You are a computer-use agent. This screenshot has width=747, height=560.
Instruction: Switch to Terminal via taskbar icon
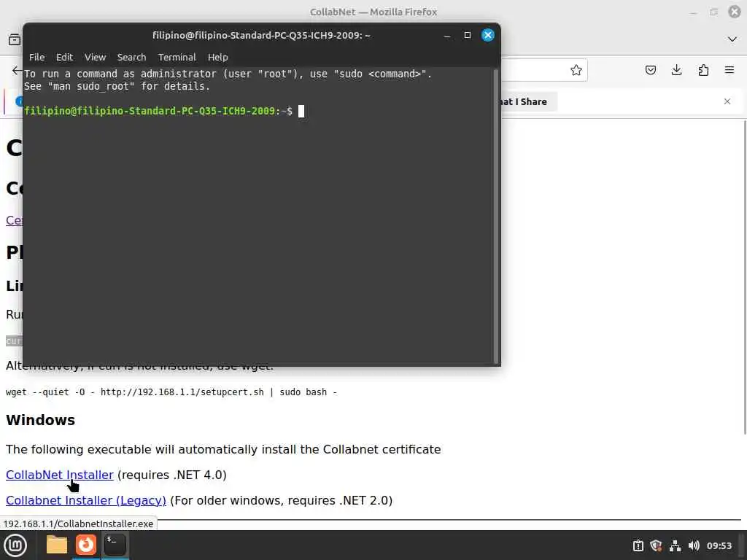coord(115,545)
